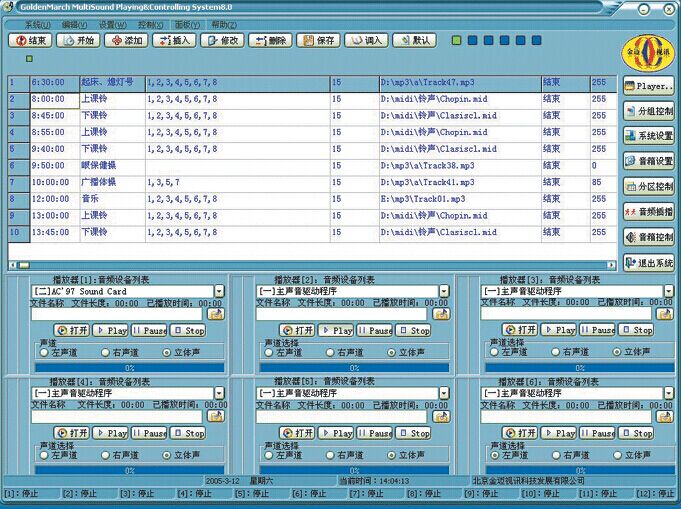Click the 开始 (Start) toolbar button
The image size is (681, 509).
(78, 40)
